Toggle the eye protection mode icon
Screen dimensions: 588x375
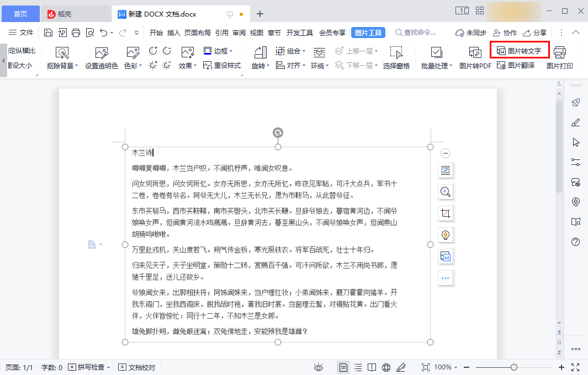pos(319,367)
